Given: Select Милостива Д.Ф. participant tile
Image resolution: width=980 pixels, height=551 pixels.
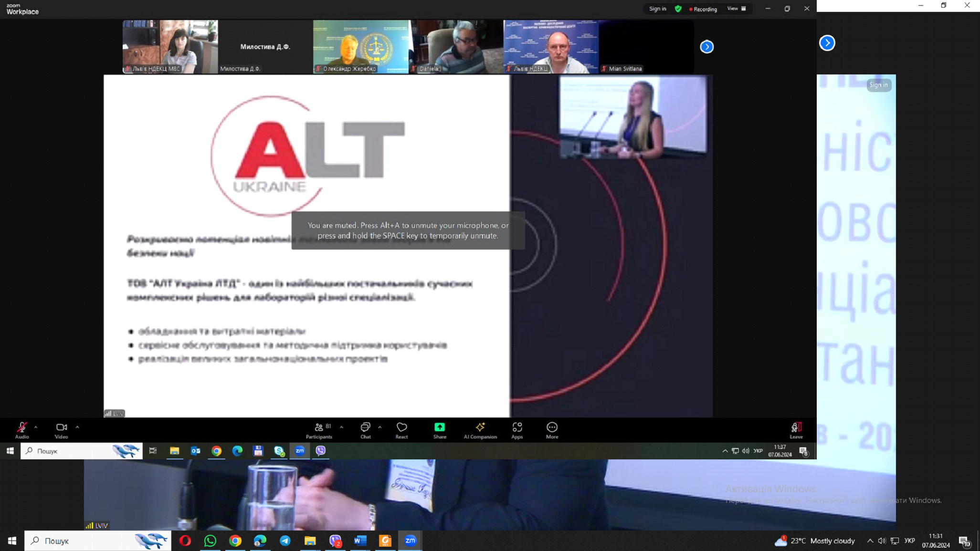Looking at the screenshot, I should click(x=265, y=46).
